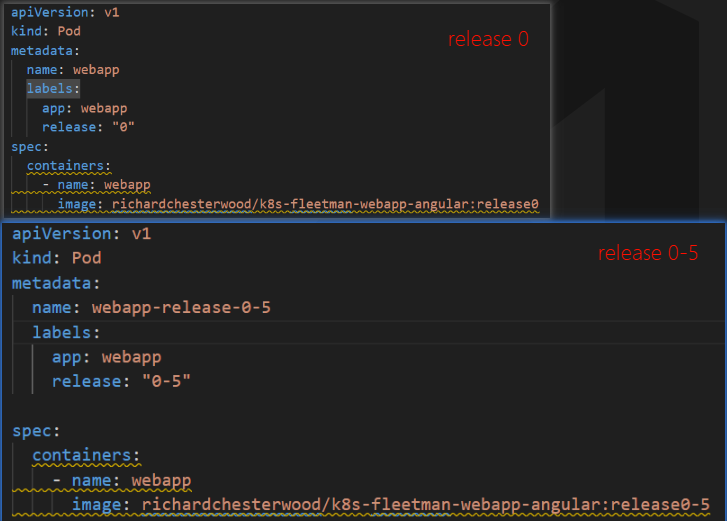Image resolution: width=727 pixels, height=521 pixels.
Task: Click 'apiVersion: v1' in upper release 0 file
Action: [x=65, y=12]
